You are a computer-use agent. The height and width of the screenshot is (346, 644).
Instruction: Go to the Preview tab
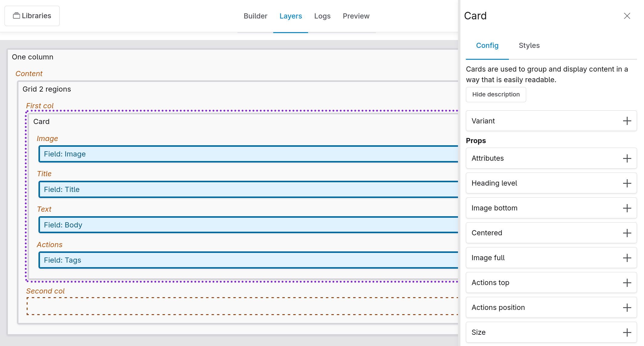356,16
